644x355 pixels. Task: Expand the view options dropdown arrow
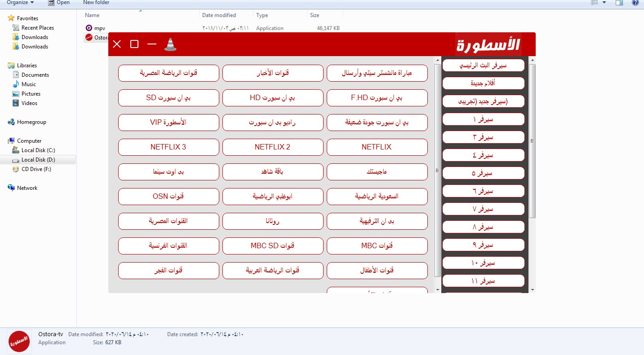click(604, 3)
